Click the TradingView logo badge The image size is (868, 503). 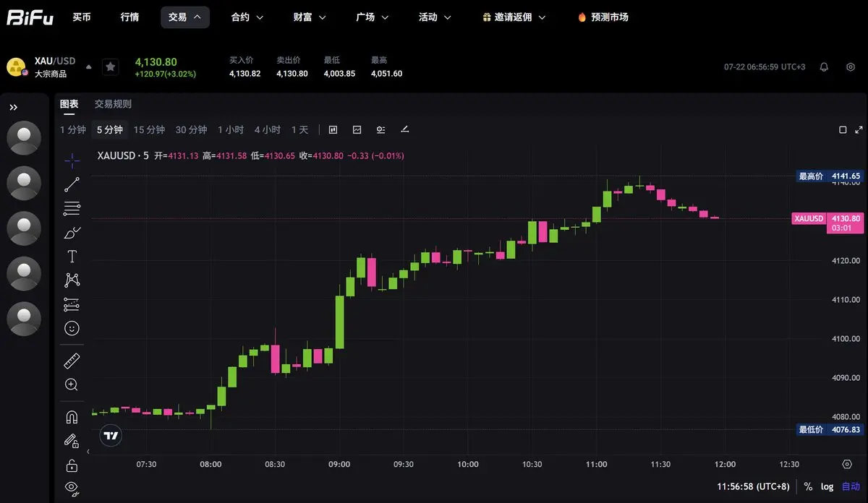(x=111, y=436)
